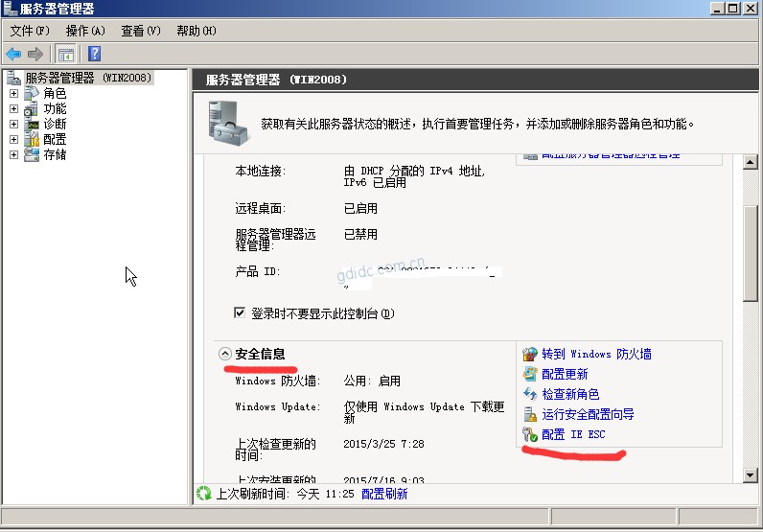
Task: Select the 功能 tree item label
Action: pyautogui.click(x=55, y=108)
